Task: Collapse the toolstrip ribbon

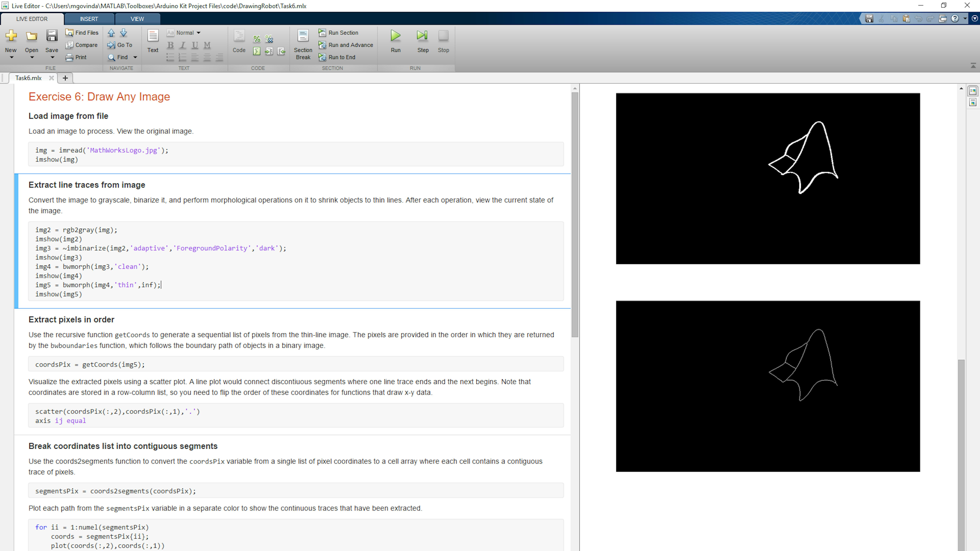Action: pos(973,66)
